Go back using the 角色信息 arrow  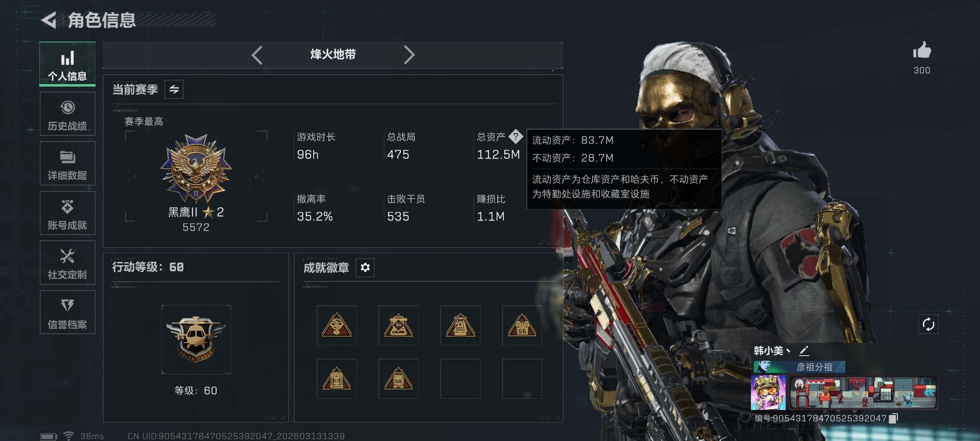click(x=49, y=20)
